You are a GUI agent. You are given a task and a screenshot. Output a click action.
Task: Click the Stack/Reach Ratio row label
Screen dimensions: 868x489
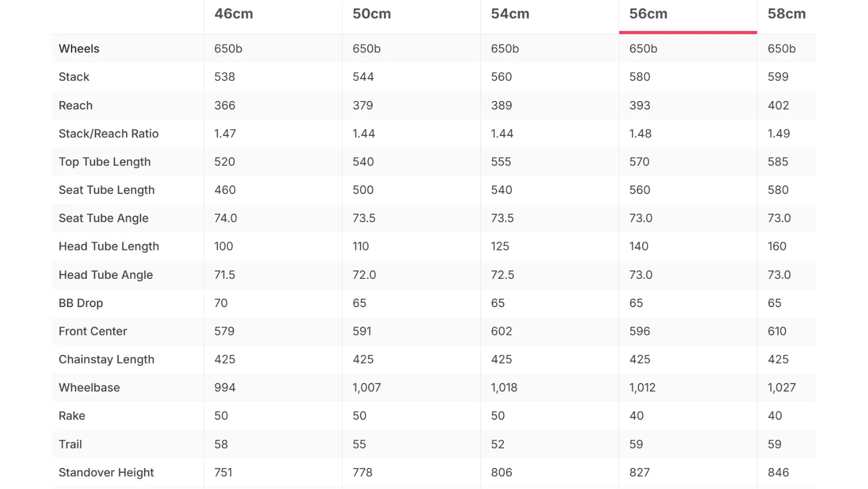click(108, 134)
